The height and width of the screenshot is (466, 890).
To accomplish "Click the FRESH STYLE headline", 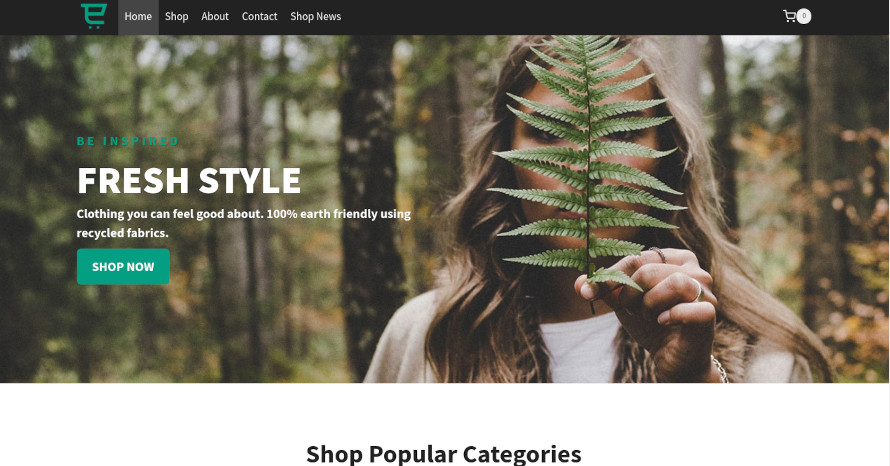I will [189, 180].
